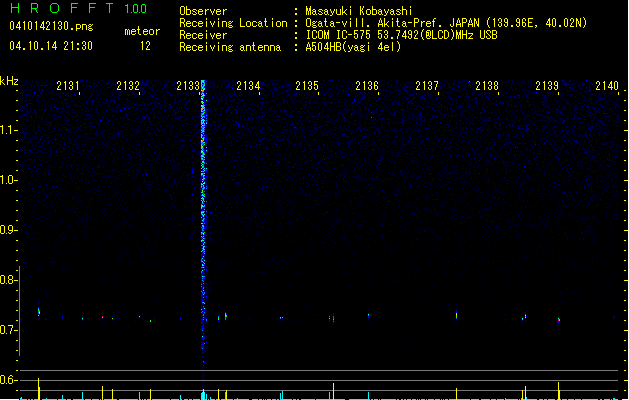Image resolution: width=629 pixels, height=400 pixels.
Task: Click the 1.0 kHz frequency tick label
Action: 8,180
